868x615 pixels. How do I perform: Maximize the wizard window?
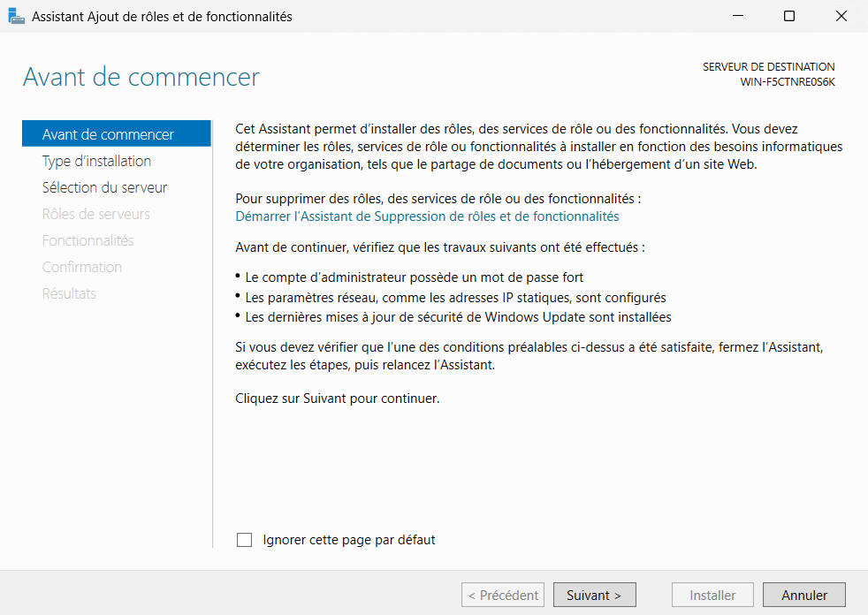[789, 16]
